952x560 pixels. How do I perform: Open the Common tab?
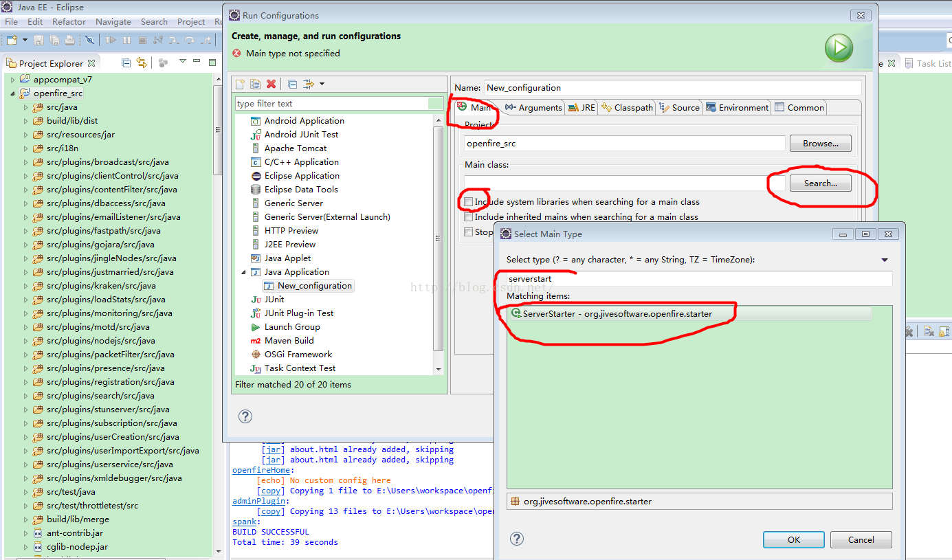pos(799,107)
